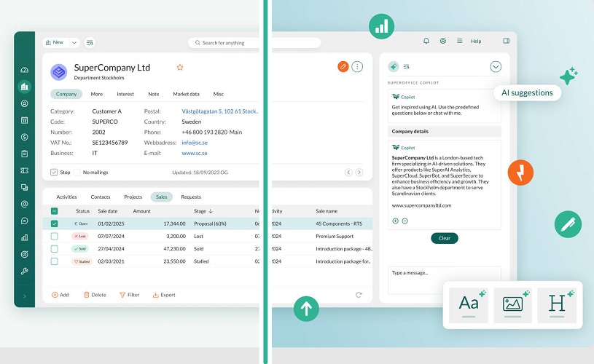594x364 pixels.
Task: Switch to the More tab
Action: tap(97, 94)
